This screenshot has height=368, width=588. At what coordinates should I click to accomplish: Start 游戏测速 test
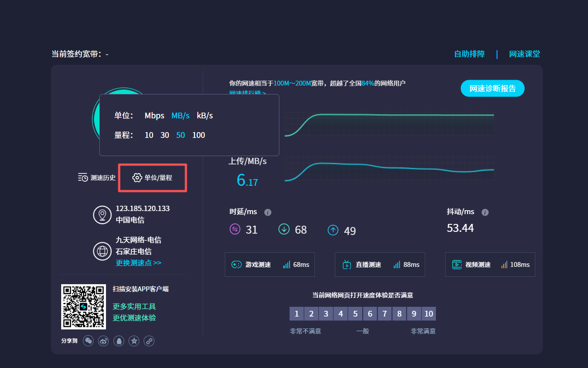[x=270, y=265]
